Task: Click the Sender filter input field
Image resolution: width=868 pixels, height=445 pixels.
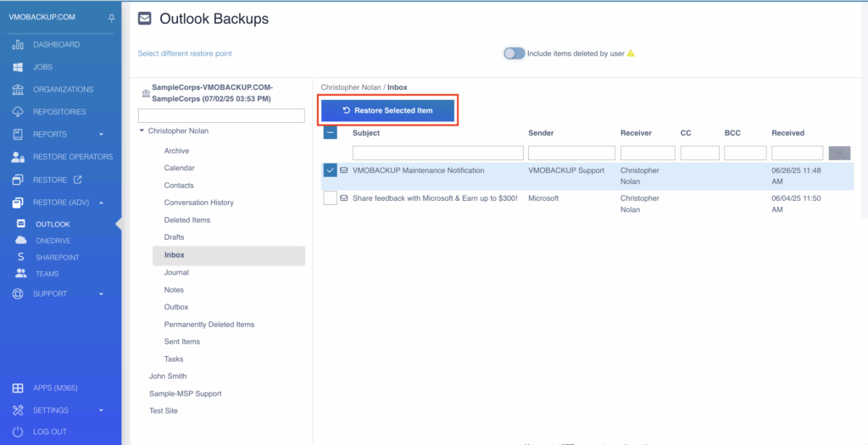Action: pos(572,153)
